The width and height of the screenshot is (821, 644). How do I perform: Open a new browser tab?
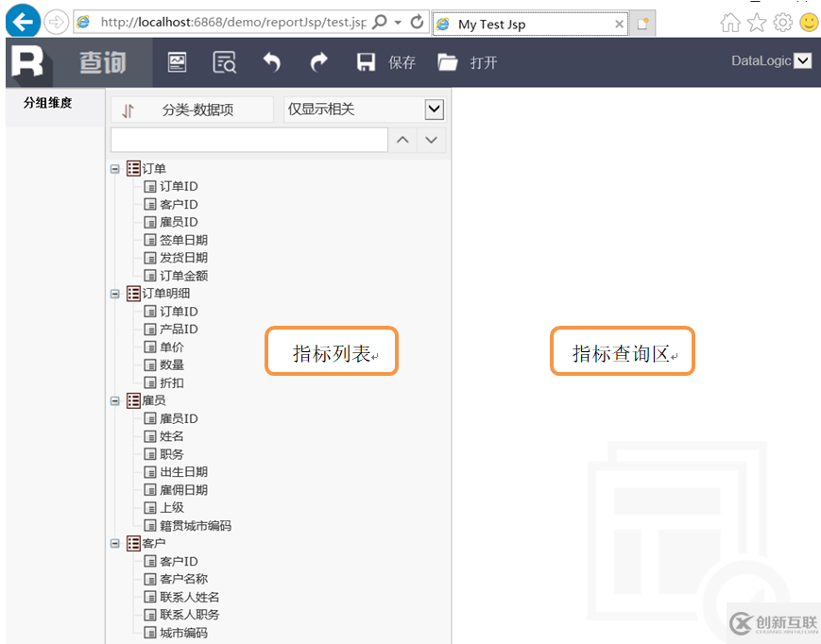tap(642, 24)
